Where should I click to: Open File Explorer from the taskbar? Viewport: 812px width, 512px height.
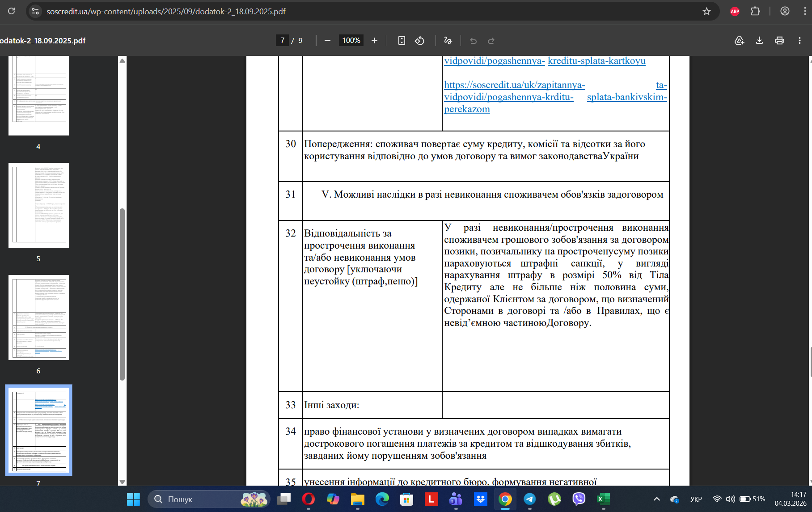click(x=357, y=499)
